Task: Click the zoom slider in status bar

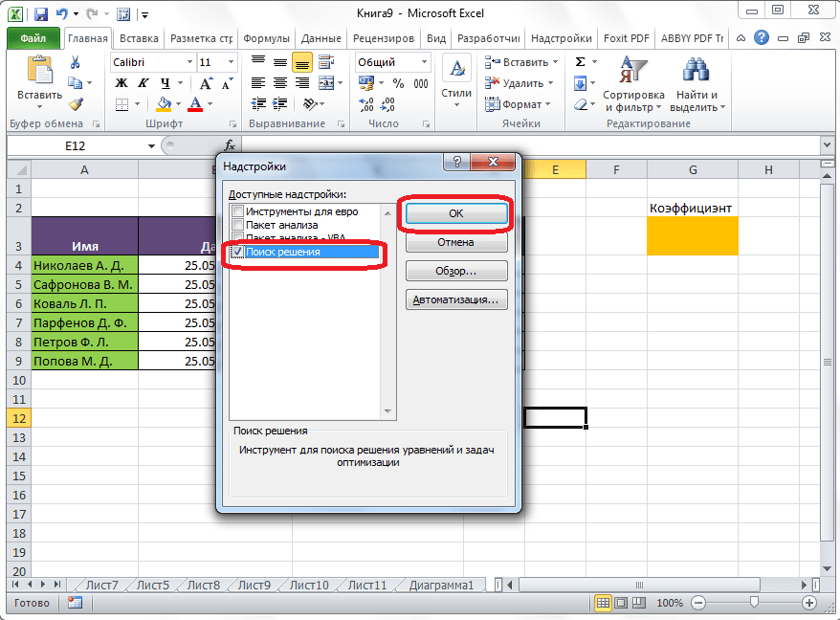Action: [755, 603]
